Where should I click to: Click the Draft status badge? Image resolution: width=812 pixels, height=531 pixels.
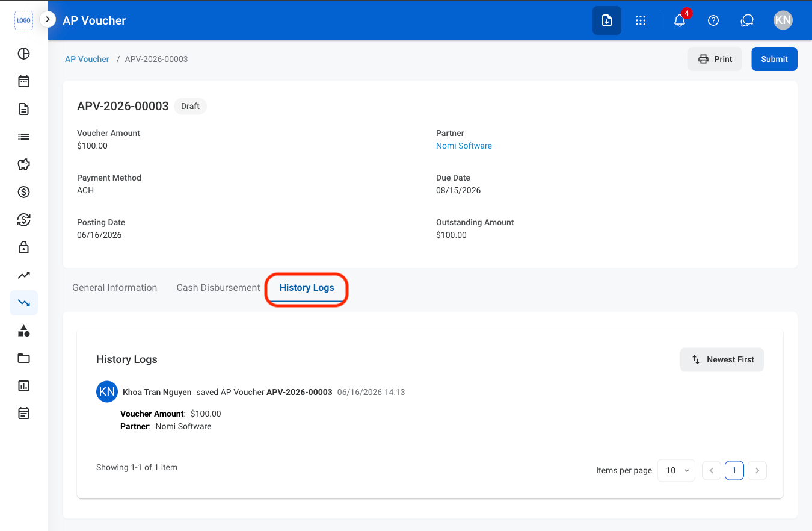(190, 106)
